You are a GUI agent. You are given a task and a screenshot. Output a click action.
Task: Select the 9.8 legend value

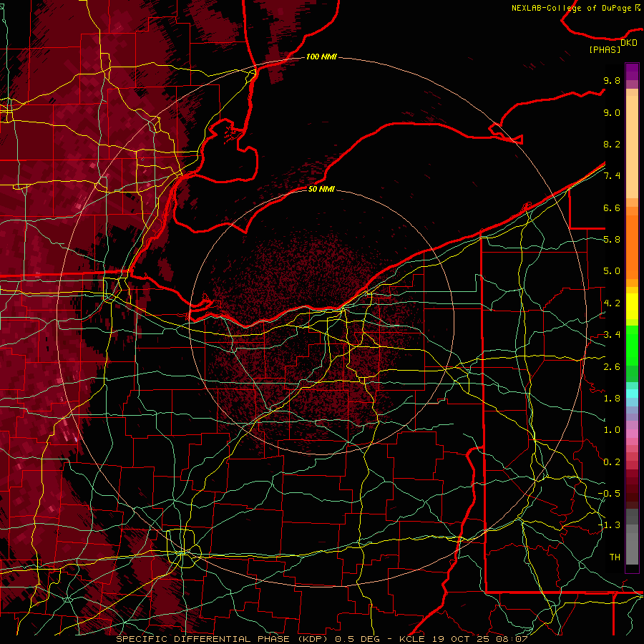coord(612,80)
